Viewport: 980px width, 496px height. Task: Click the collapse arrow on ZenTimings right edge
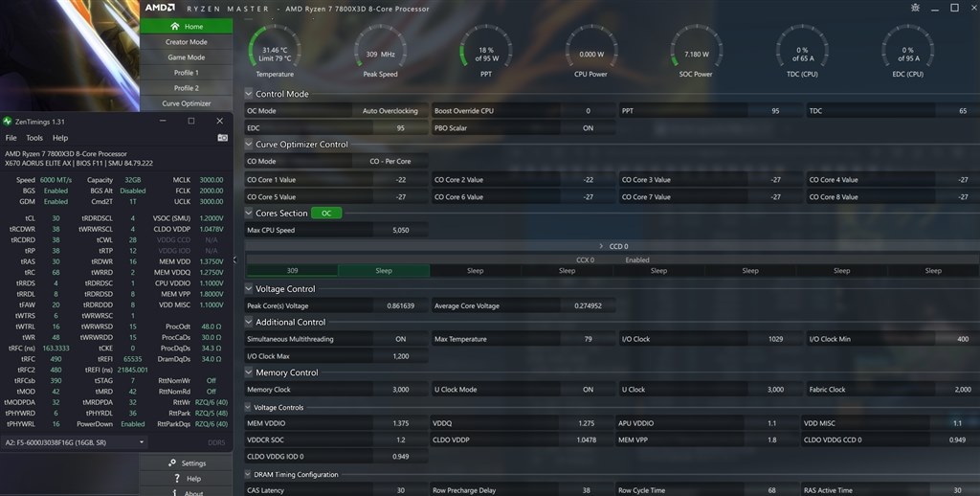pyautogui.click(x=235, y=259)
